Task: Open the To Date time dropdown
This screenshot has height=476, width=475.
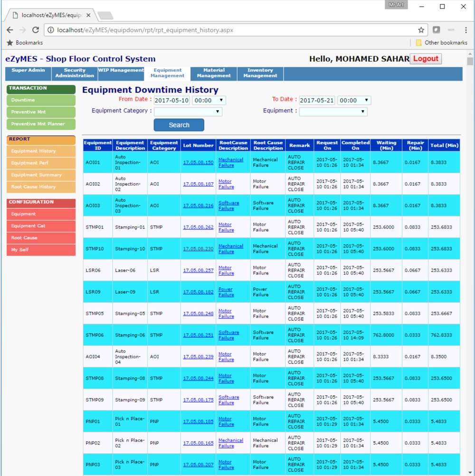Action: (354, 101)
